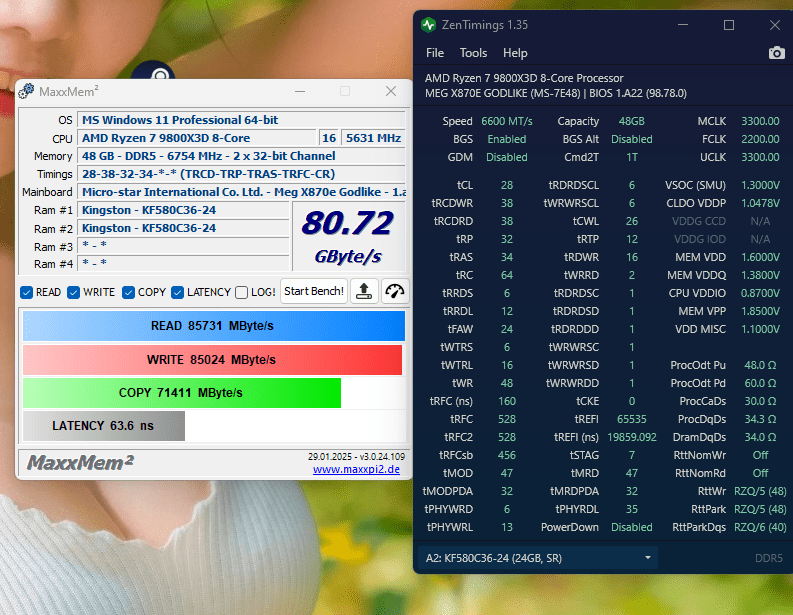Image resolution: width=793 pixels, height=615 pixels.
Task: Open the Tools menu in ZenTimings
Action: pos(473,53)
